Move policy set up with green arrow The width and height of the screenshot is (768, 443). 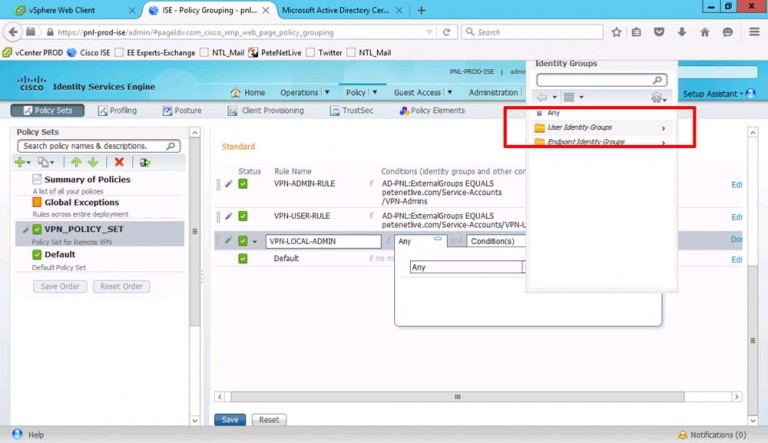point(76,162)
